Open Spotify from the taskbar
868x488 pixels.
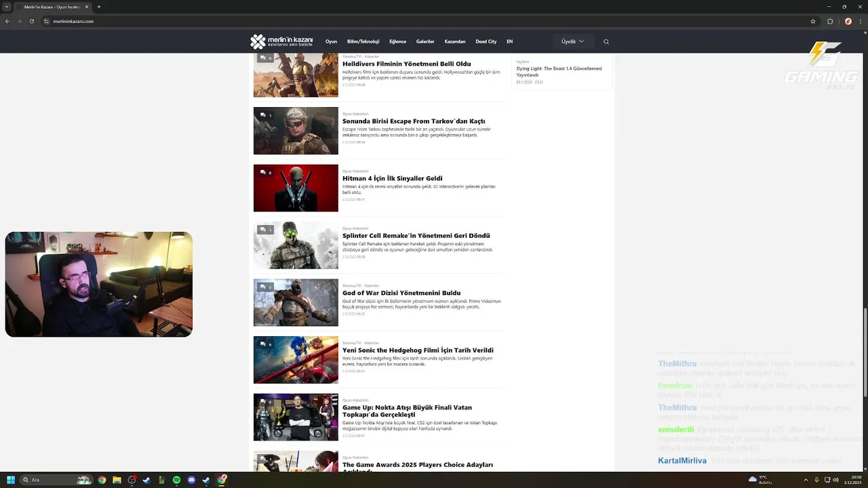click(x=176, y=480)
